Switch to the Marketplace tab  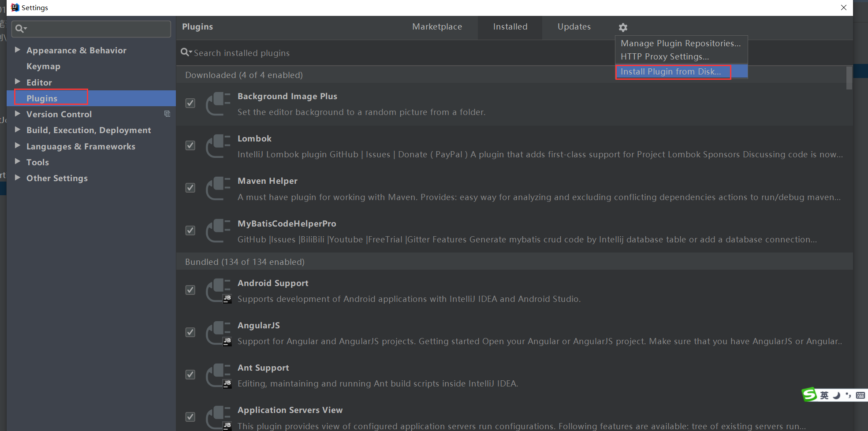coord(437,27)
